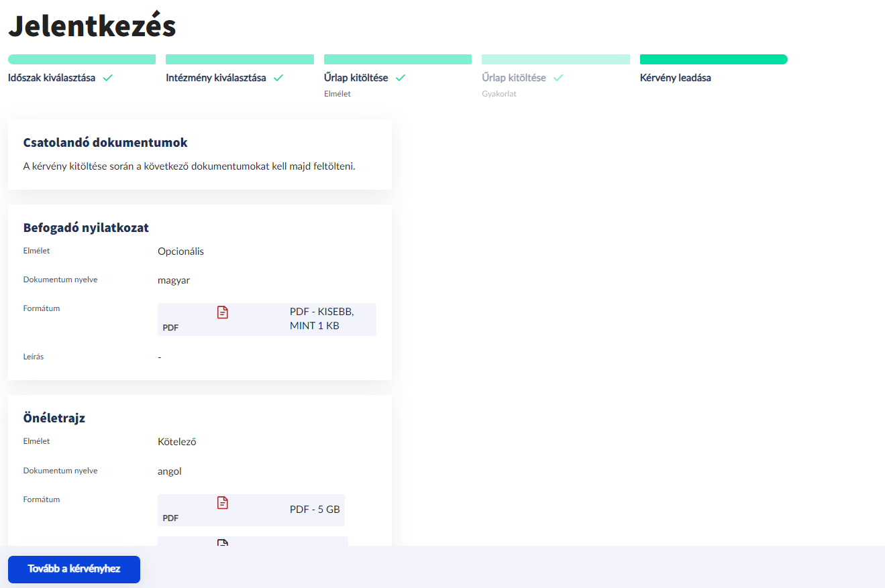Select the Űrlap kitöltése Gyakorlat step

tap(514, 78)
